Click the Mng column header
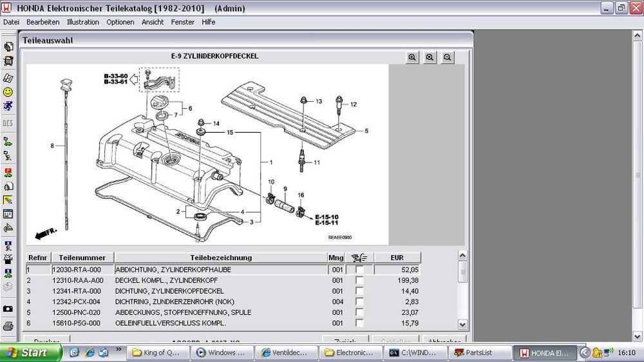 pos(336,258)
